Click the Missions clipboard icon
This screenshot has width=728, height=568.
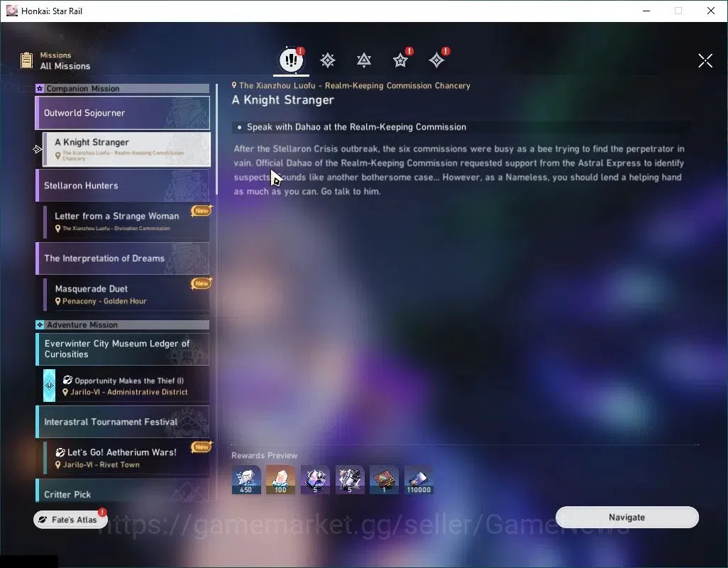click(26, 60)
